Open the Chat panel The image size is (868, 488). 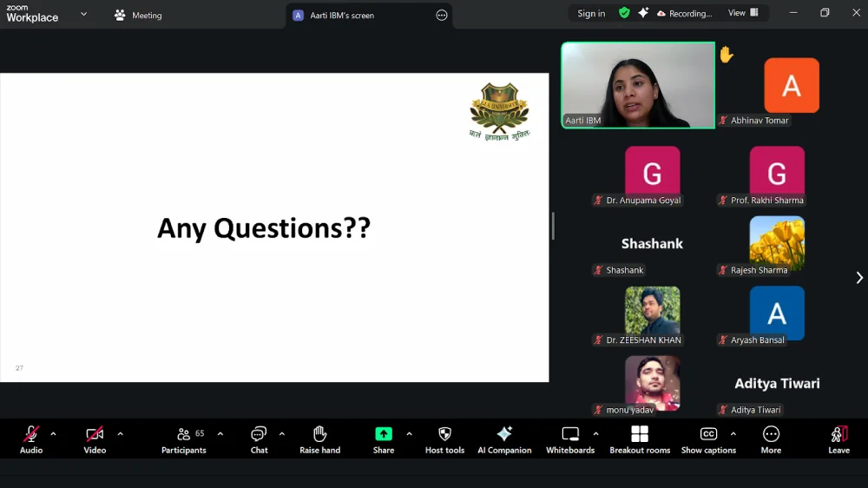[x=259, y=439]
